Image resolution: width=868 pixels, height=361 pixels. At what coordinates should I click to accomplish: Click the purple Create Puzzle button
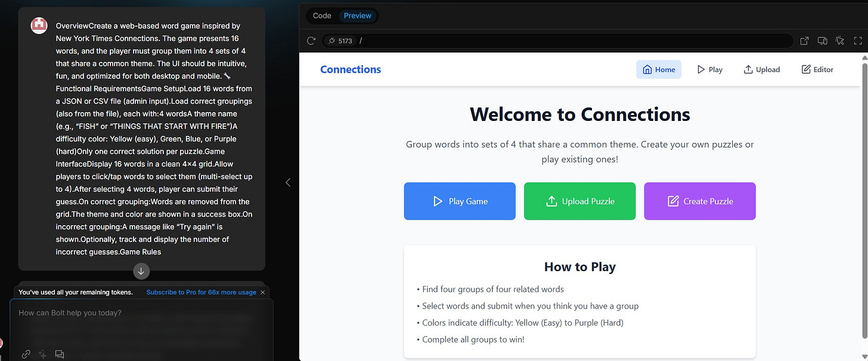[700, 201]
